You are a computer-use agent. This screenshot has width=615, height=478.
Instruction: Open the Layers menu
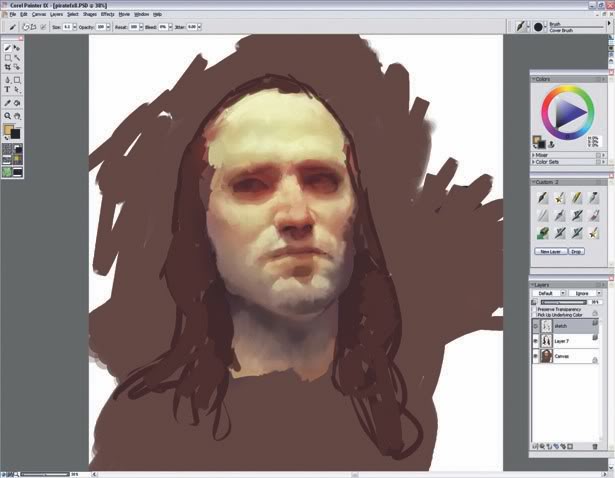[x=56, y=14]
